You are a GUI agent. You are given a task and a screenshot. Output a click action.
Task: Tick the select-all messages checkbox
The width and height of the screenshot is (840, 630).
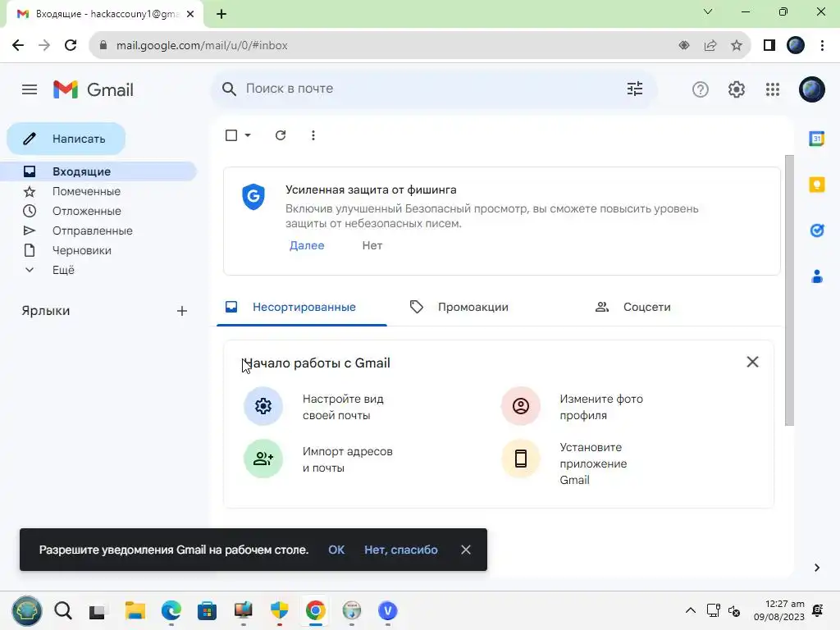tap(231, 135)
